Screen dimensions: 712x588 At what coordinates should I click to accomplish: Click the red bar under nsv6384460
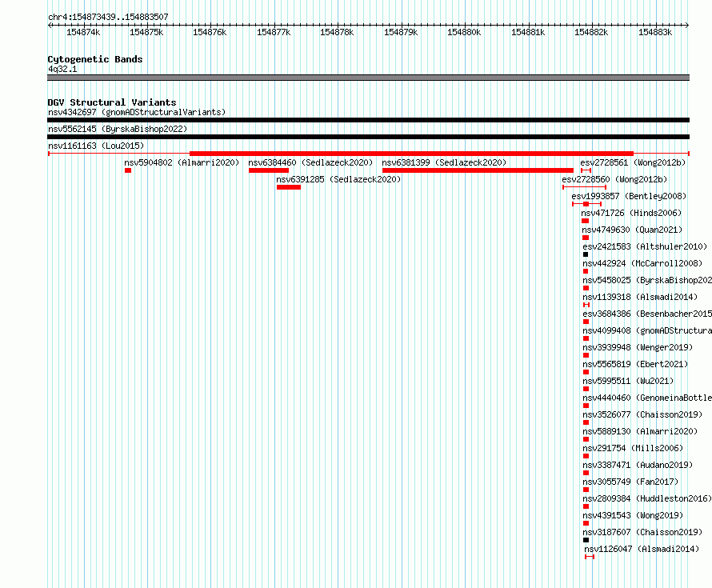point(269,170)
